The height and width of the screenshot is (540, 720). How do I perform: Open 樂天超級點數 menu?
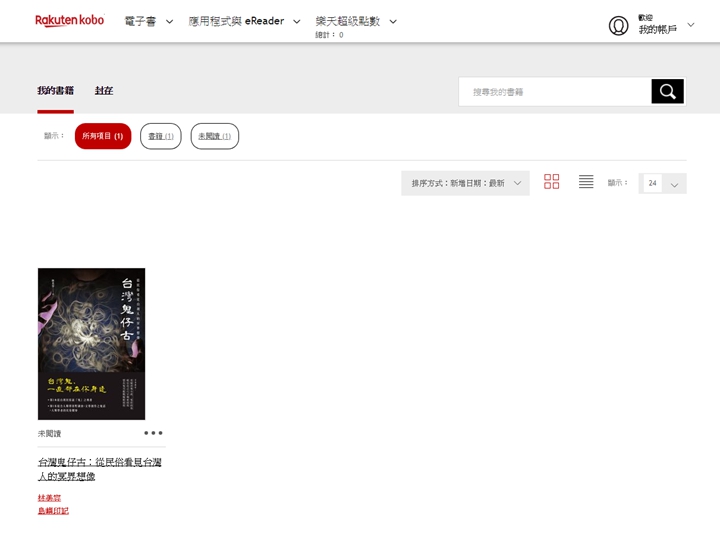tap(348, 21)
